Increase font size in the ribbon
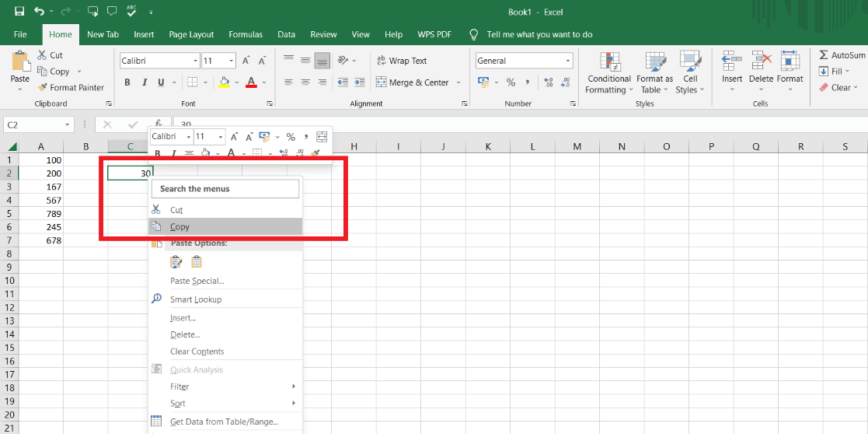Screen dimensions: 868x434 pos(246,61)
